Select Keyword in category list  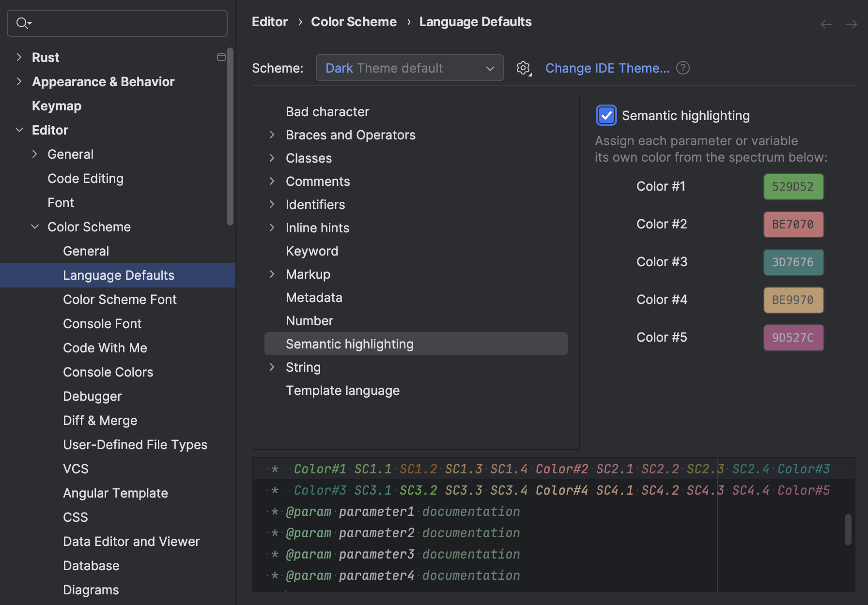point(312,251)
